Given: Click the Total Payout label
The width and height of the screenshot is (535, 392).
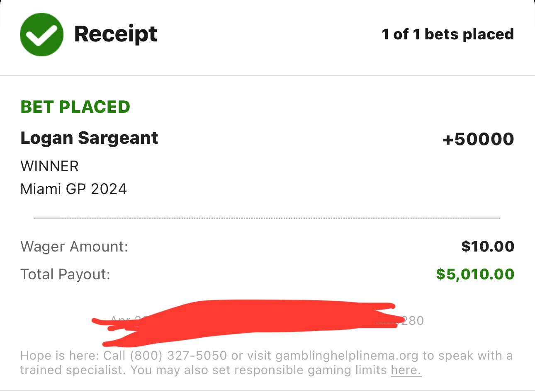Looking at the screenshot, I should (x=65, y=274).
